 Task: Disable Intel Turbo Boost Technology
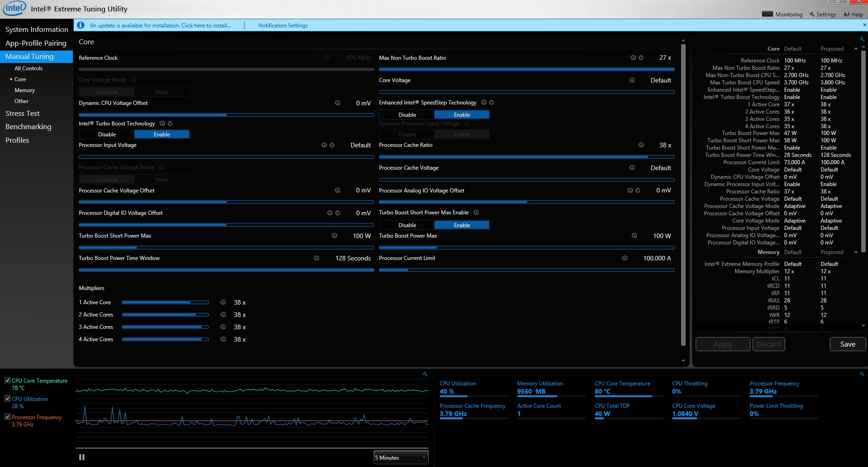(x=107, y=135)
